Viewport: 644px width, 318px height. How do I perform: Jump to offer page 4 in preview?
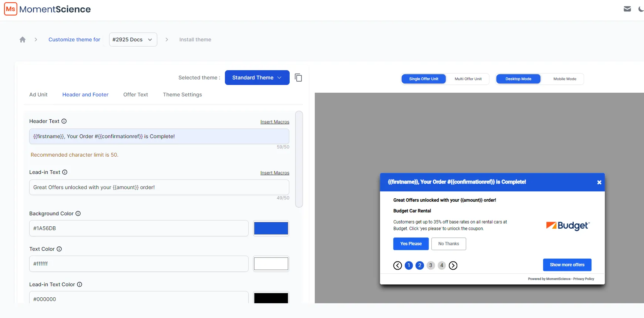(442, 266)
